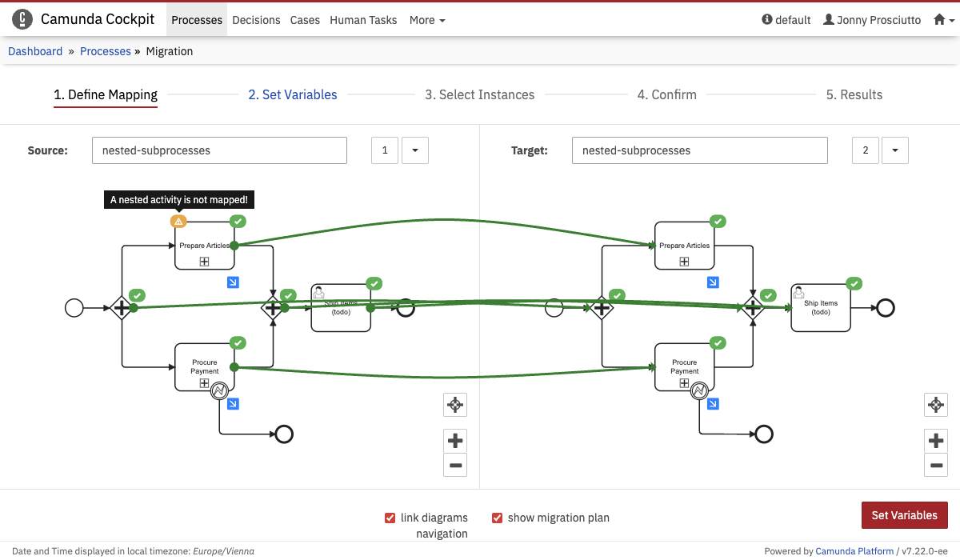Toggle the link diagrams navigation checkbox
960x560 pixels.
tap(390, 518)
